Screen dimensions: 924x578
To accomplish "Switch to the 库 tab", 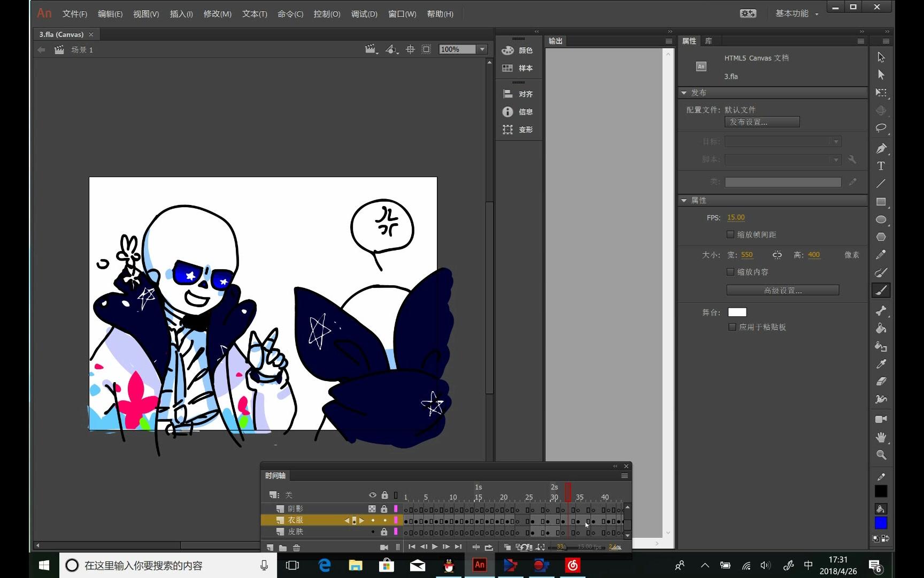I will 709,41.
